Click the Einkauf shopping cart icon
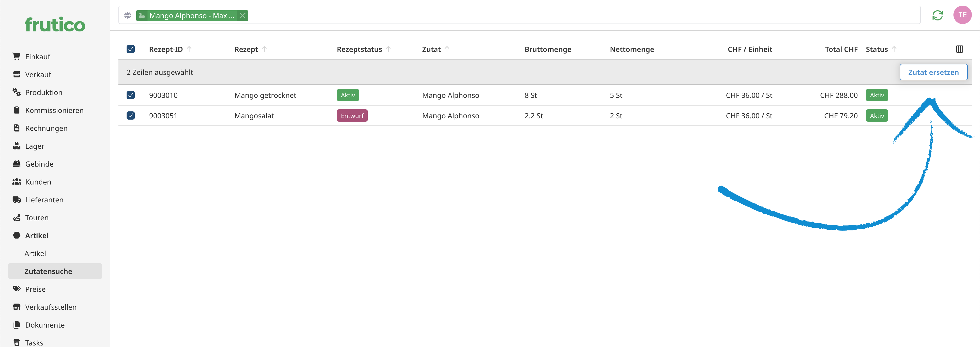The width and height of the screenshot is (980, 347). click(x=16, y=56)
